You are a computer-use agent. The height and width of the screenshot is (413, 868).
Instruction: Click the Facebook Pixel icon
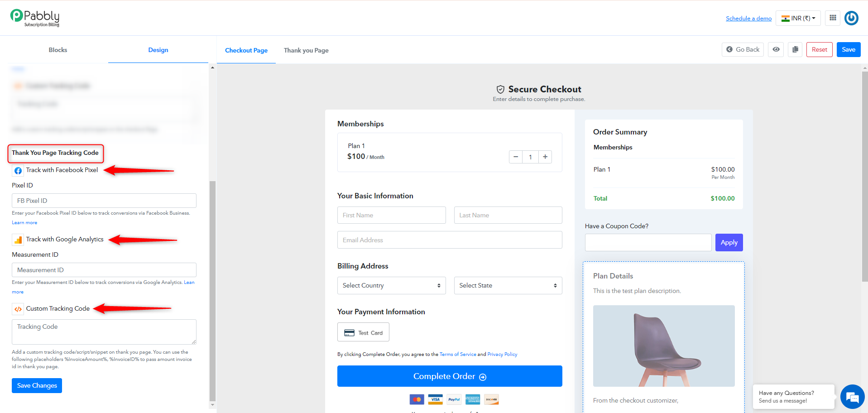[x=18, y=171]
